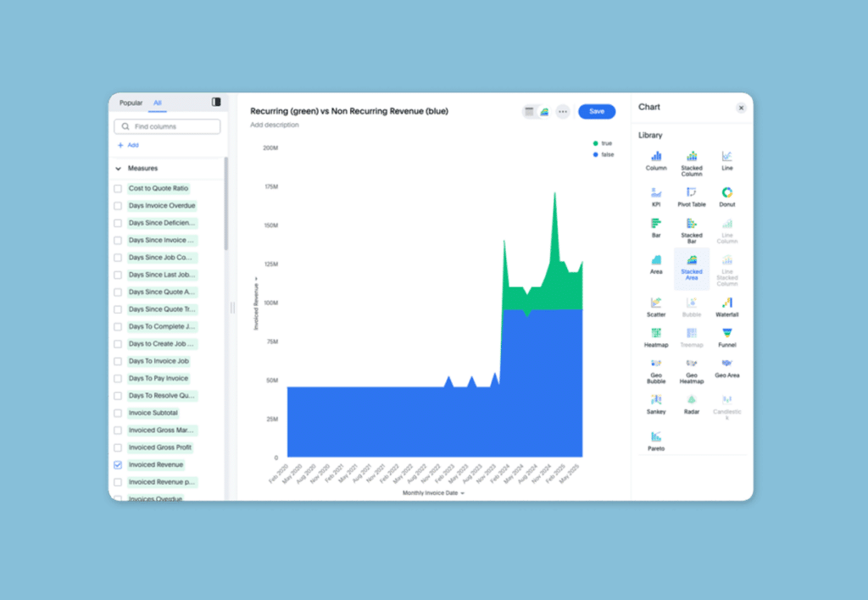Screen dimensions: 868x600
Task: Open the more options ellipsis menu
Action: pyautogui.click(x=563, y=112)
